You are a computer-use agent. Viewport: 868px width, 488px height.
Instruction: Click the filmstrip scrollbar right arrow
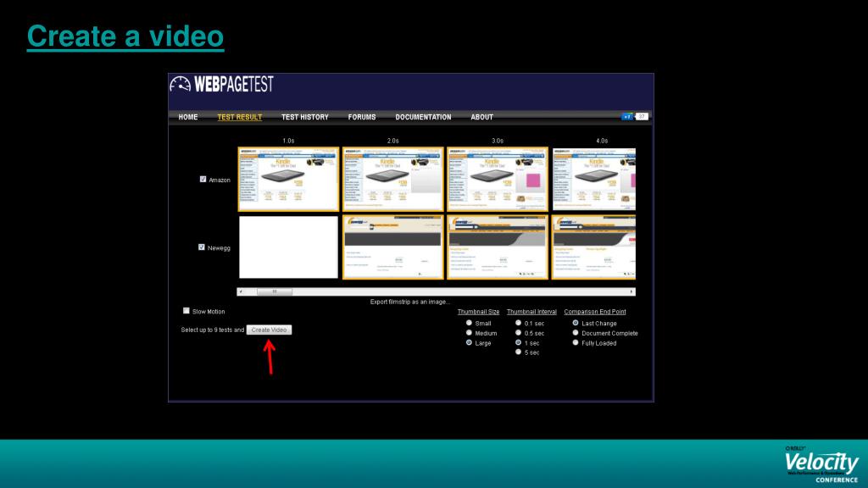(x=631, y=291)
